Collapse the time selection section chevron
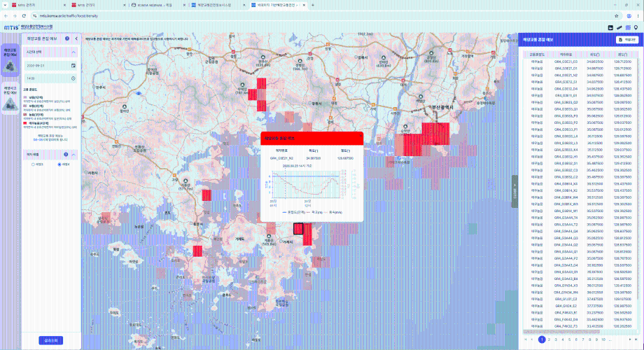Screen dimensions: 644x350 click(x=73, y=52)
